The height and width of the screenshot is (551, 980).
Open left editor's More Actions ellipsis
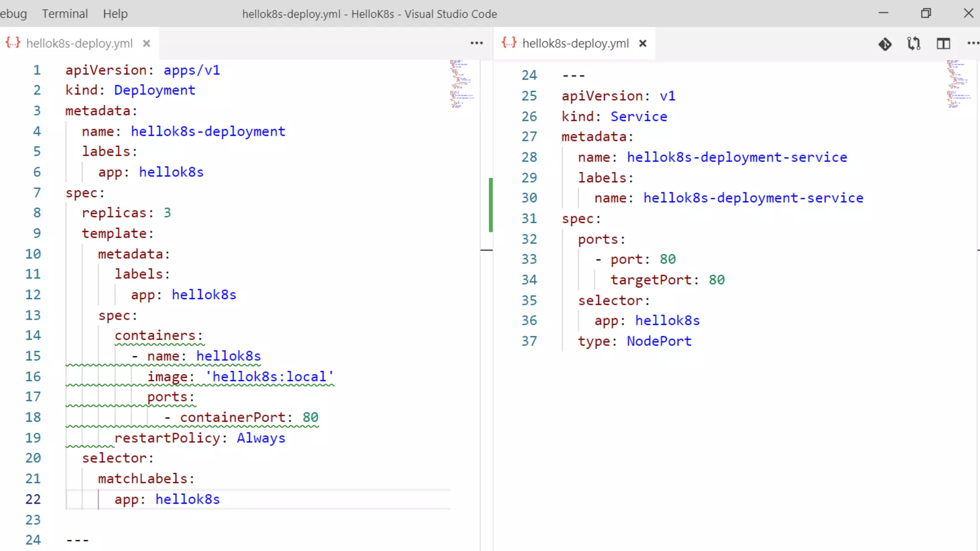pyautogui.click(x=477, y=44)
